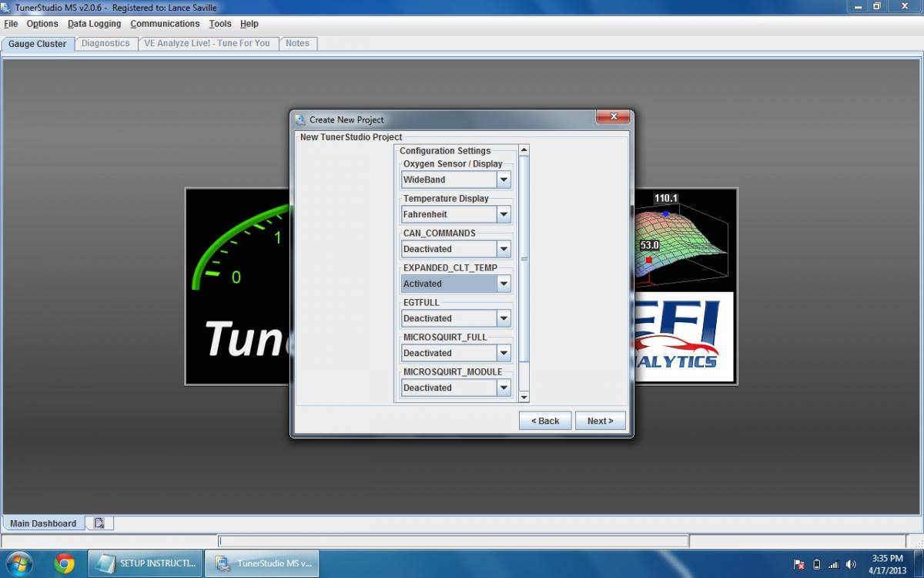924x578 pixels.
Task: Click the network status tray icon
Action: (799, 564)
